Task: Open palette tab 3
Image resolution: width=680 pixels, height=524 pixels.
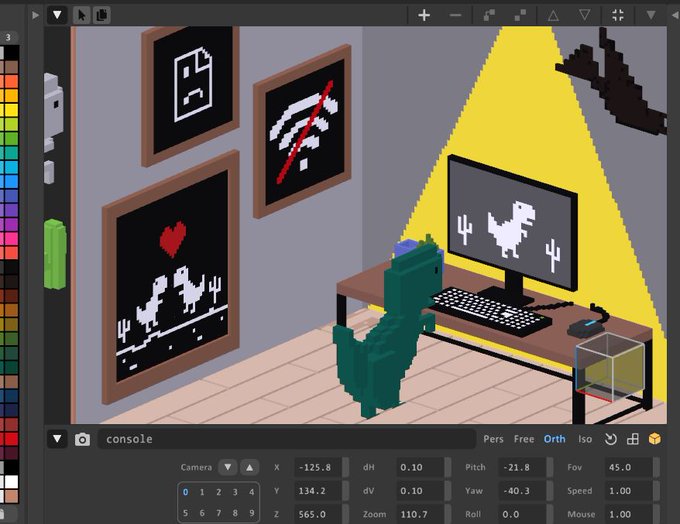Action: click(x=8, y=37)
